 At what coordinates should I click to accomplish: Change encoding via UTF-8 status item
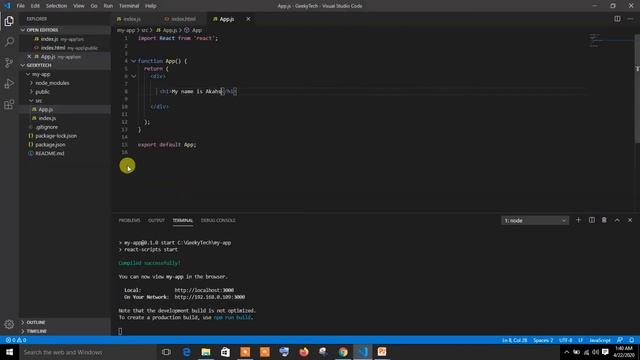565,340
